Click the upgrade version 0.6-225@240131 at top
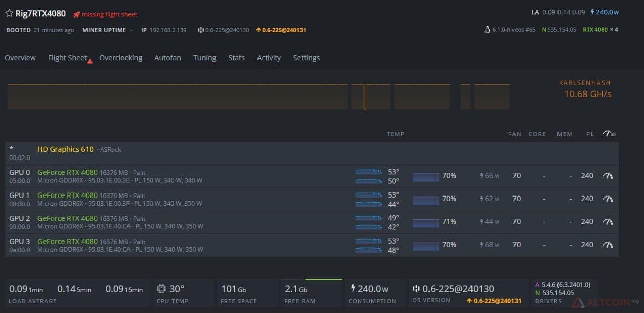The height and width of the screenshot is (313, 644). 281,30
